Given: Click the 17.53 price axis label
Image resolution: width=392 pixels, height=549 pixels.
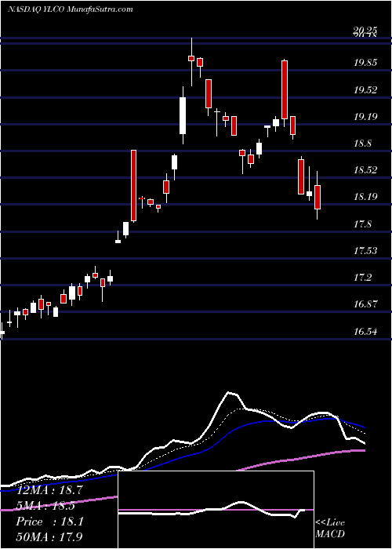Looking at the screenshot, I should tap(365, 251).
